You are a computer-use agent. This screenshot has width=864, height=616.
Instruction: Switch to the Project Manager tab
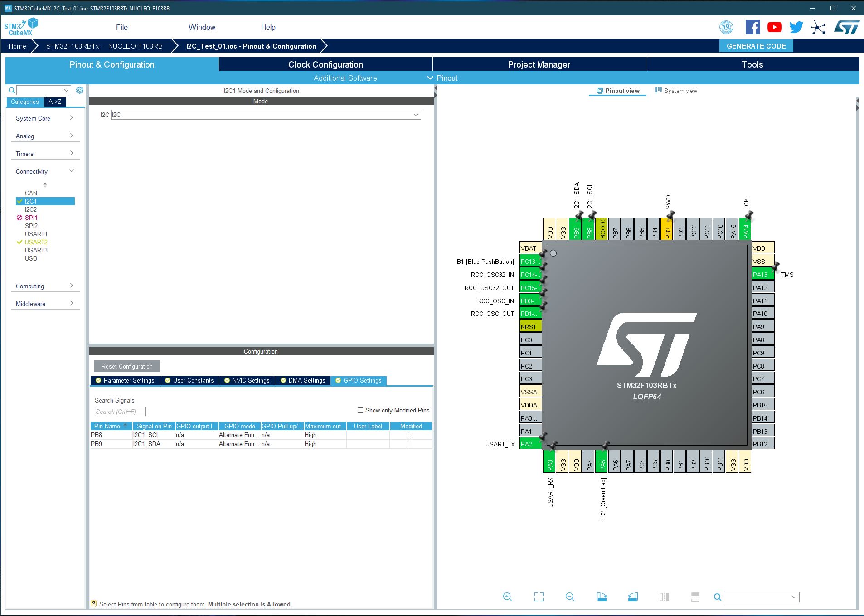(539, 64)
